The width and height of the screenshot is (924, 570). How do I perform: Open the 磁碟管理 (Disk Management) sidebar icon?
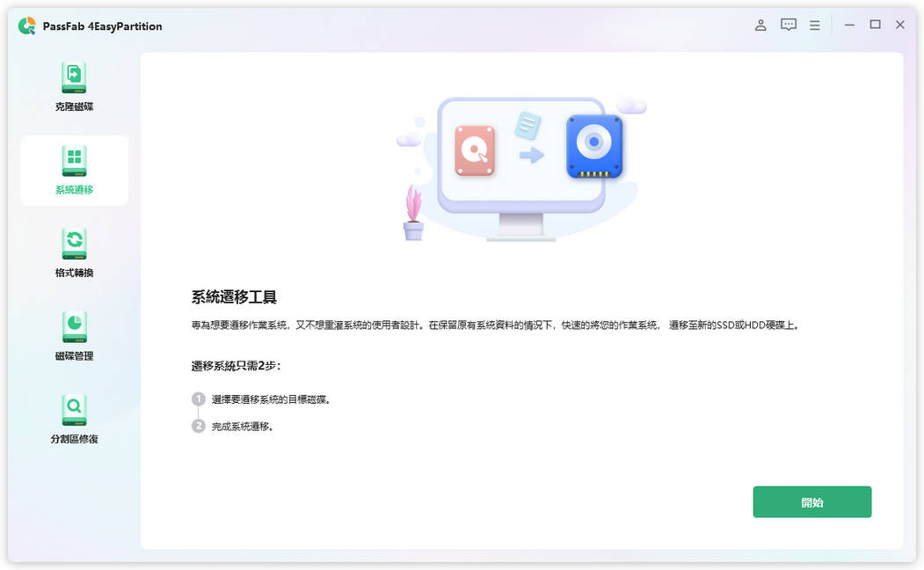(x=74, y=325)
